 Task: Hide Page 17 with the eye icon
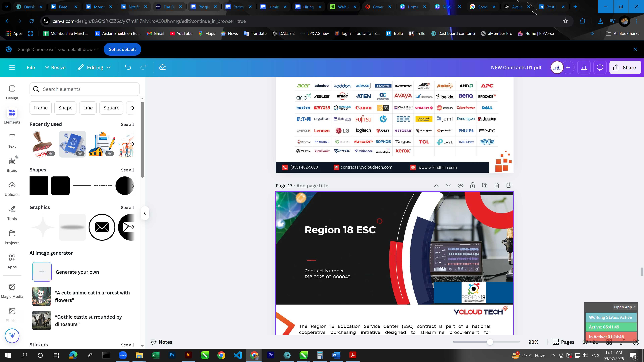(x=461, y=185)
